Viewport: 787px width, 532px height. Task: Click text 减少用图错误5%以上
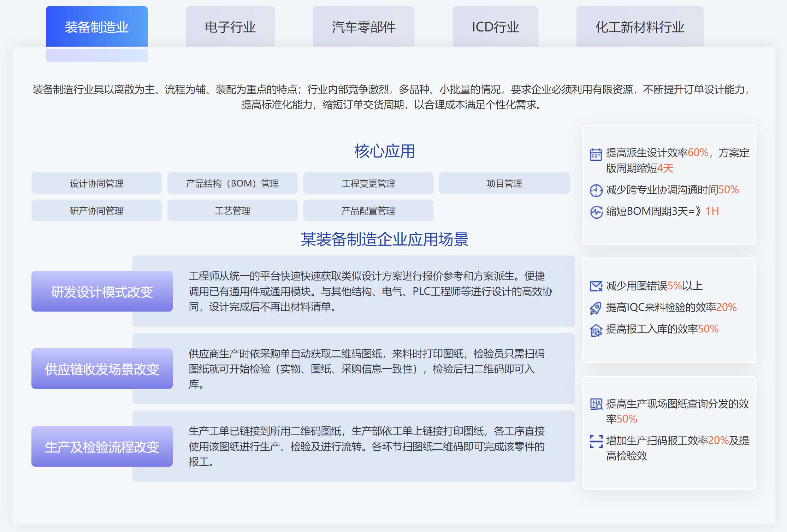[x=654, y=285]
